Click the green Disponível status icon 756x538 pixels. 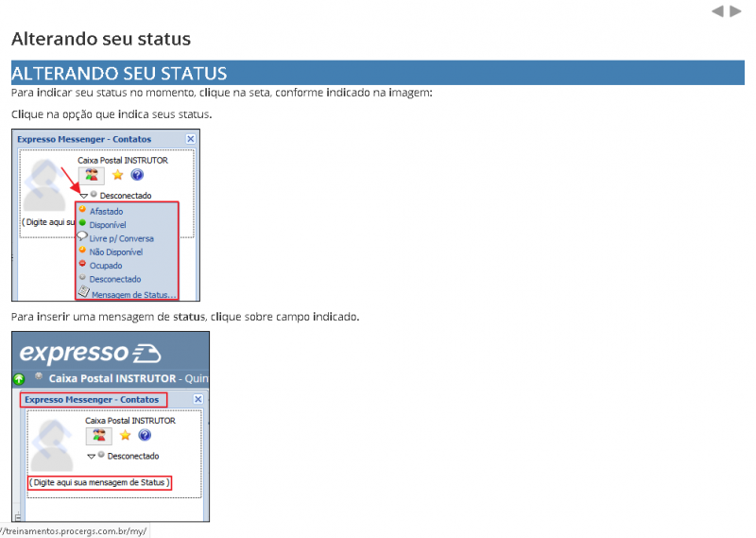pos(82,223)
